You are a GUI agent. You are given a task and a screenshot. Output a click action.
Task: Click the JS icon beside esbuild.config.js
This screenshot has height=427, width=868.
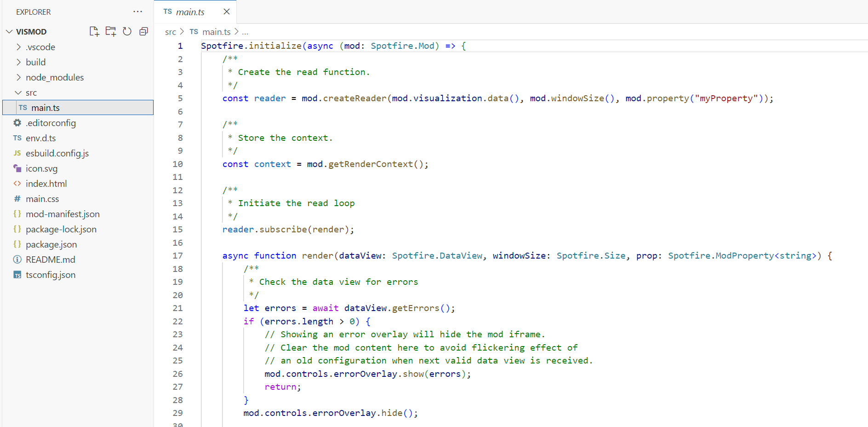point(17,153)
